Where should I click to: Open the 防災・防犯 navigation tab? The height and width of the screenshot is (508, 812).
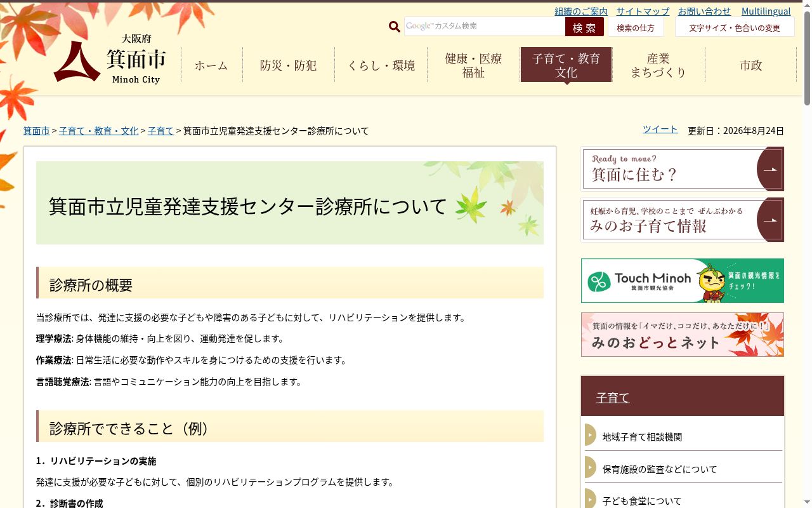pos(289,65)
